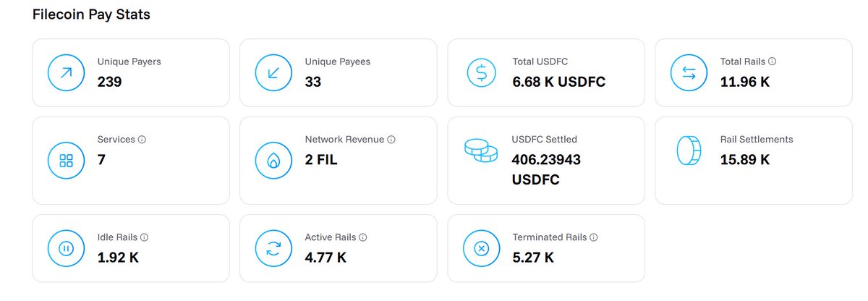
Task: Select the 2 FIL value
Action: click(321, 160)
